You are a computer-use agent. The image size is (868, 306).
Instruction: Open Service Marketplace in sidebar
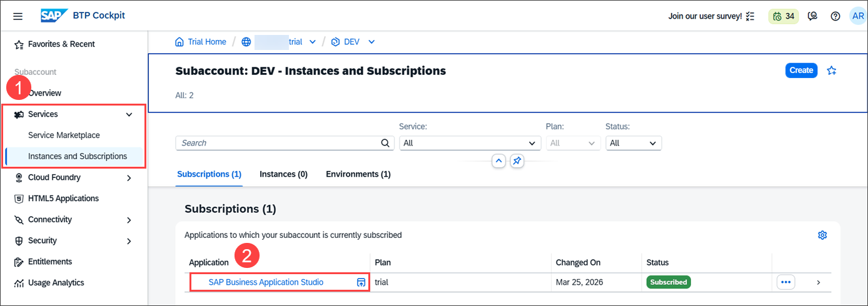pyautogui.click(x=64, y=136)
